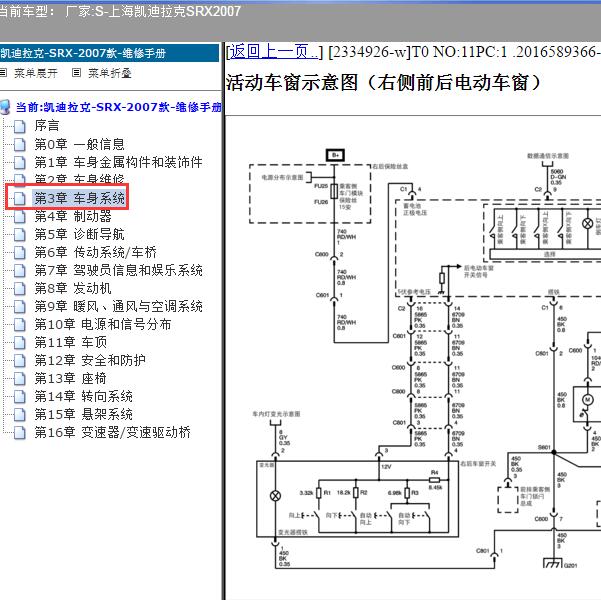The height and width of the screenshot is (600, 601).
Task: Click page icon beside 第3章 车身系统
Action: [20, 198]
